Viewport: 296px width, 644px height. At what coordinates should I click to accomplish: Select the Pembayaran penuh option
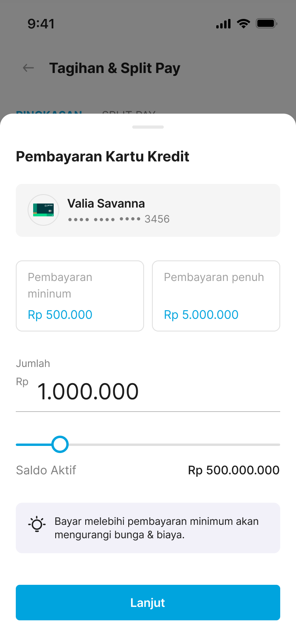coord(216,296)
